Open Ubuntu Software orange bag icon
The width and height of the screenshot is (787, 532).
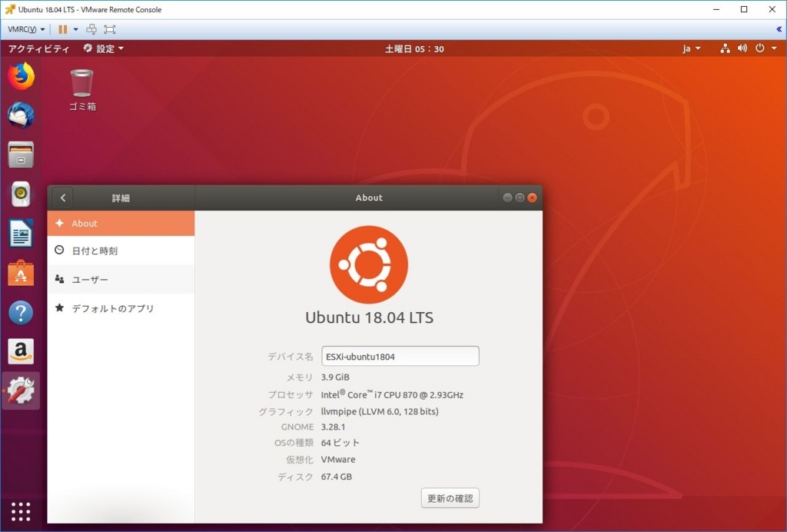pyautogui.click(x=21, y=272)
